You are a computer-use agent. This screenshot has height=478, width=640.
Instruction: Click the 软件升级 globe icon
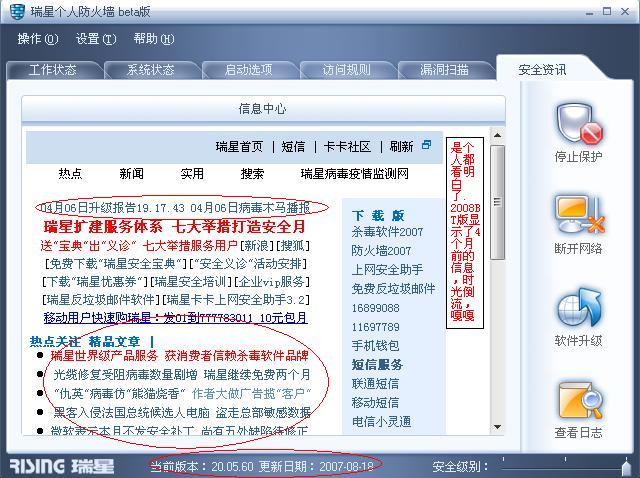(578, 308)
